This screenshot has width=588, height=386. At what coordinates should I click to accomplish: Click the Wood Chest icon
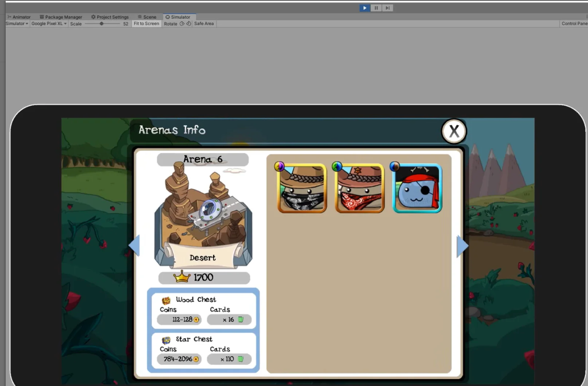pos(166,300)
